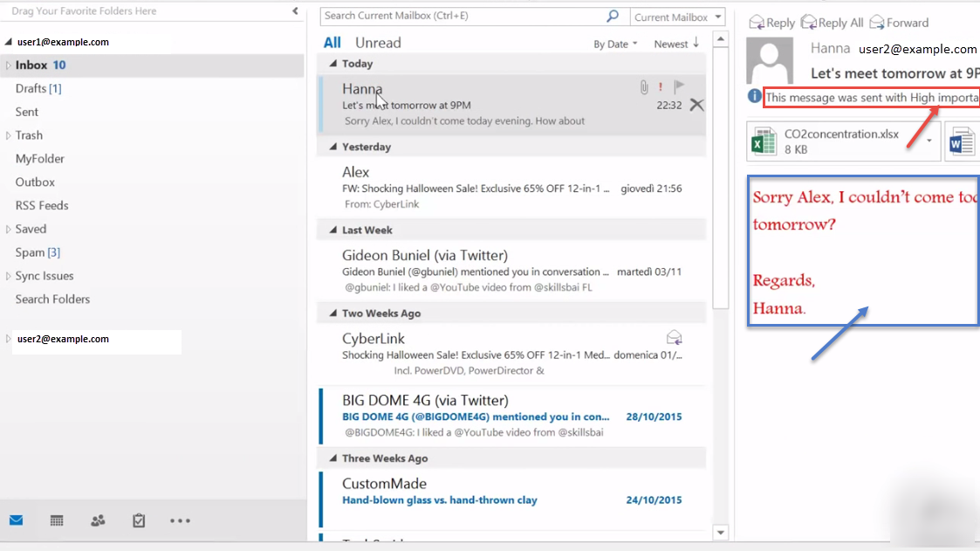Click in the Search Current Mailbox field

pos(463,17)
